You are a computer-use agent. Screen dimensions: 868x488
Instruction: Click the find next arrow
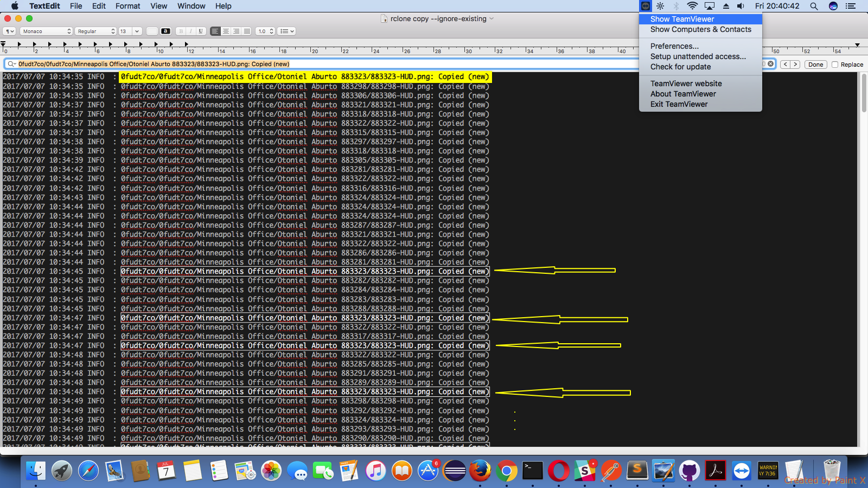(x=795, y=64)
